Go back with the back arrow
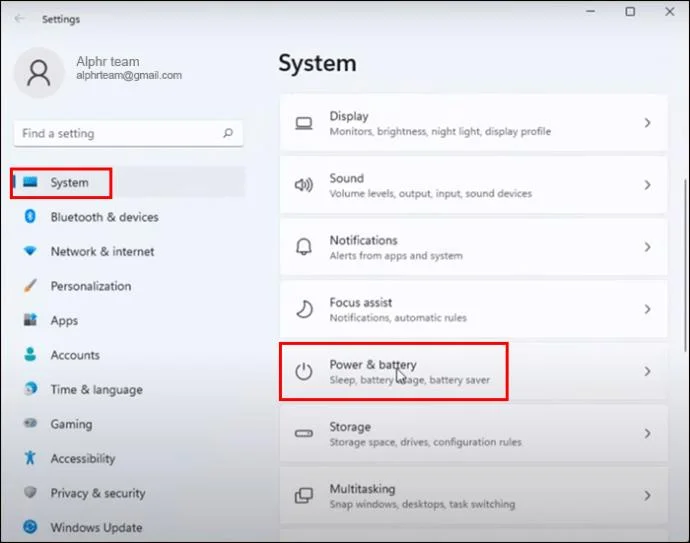This screenshot has height=543, width=690. (x=19, y=18)
